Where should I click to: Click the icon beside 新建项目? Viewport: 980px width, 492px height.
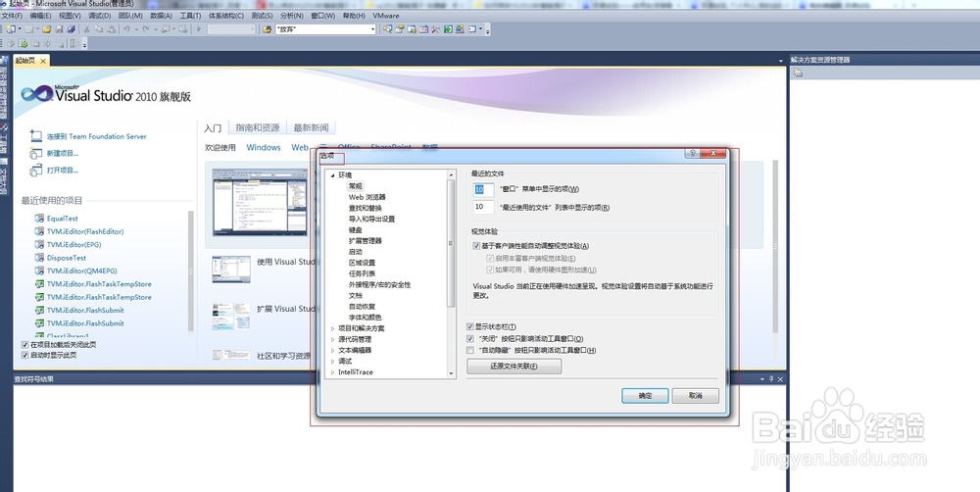point(35,153)
